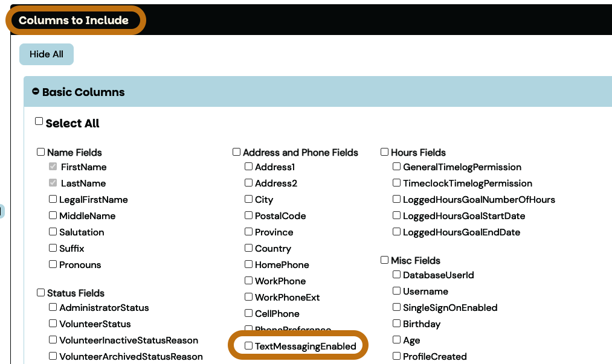Check the Select All checkbox

[x=39, y=121]
